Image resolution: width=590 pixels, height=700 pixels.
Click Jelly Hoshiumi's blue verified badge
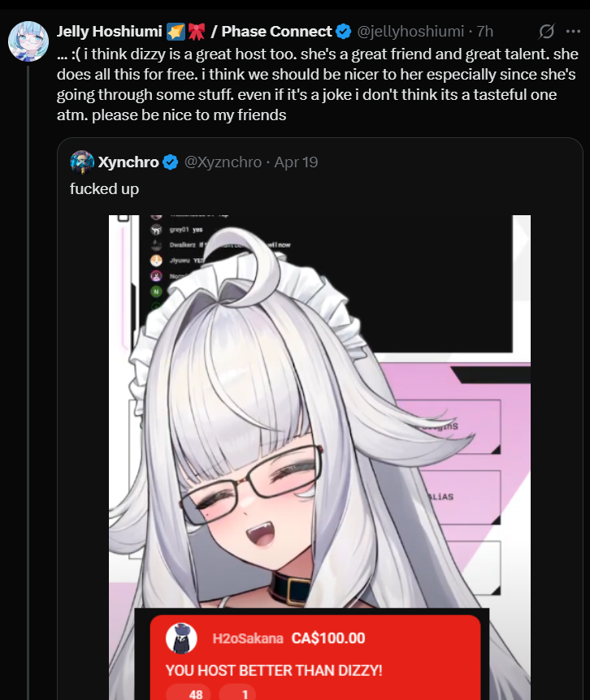344,32
